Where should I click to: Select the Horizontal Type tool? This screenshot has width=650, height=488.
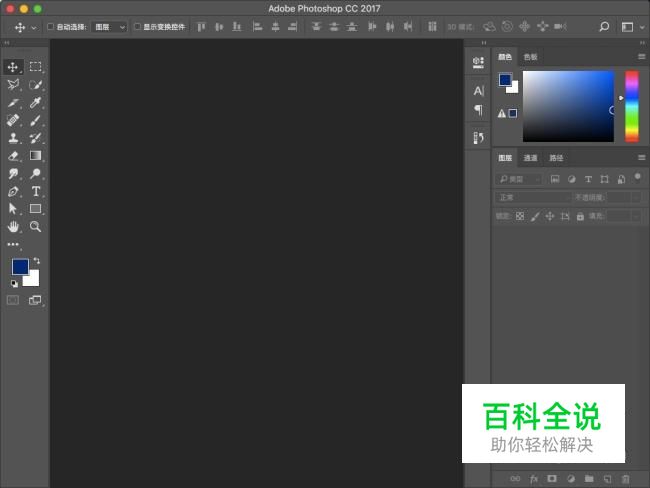(36, 191)
